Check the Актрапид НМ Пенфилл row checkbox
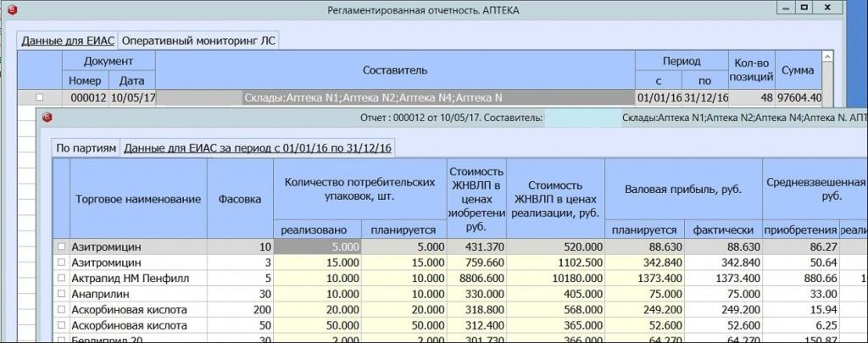Viewport: 868px width, 343px height. tap(60, 278)
